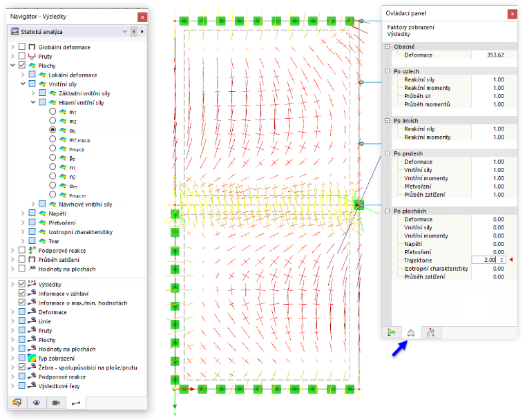Enable the Globální deformace checkbox

(x=22, y=46)
